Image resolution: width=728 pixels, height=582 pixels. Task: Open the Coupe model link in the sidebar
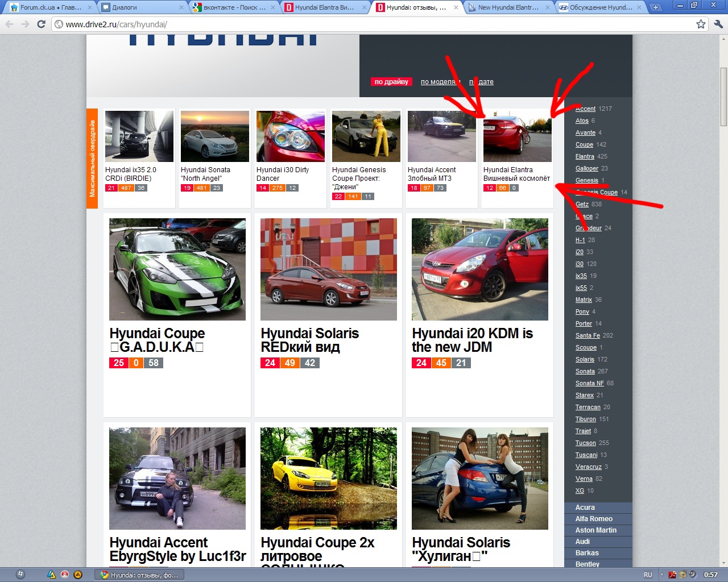[584, 144]
